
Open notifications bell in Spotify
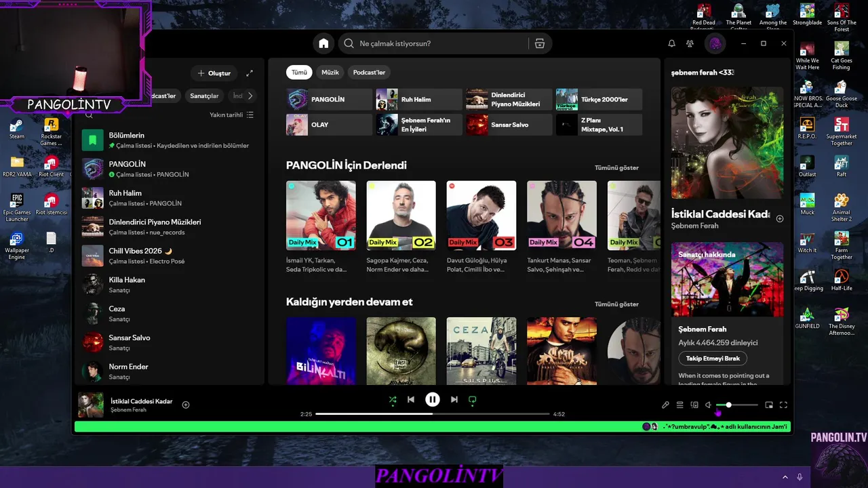671,43
